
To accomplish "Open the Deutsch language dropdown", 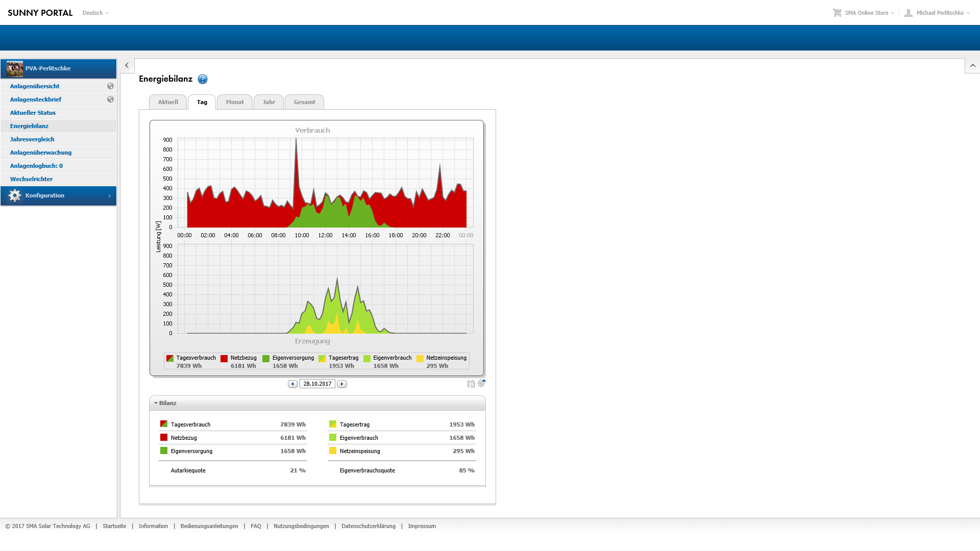I will (x=95, y=13).
